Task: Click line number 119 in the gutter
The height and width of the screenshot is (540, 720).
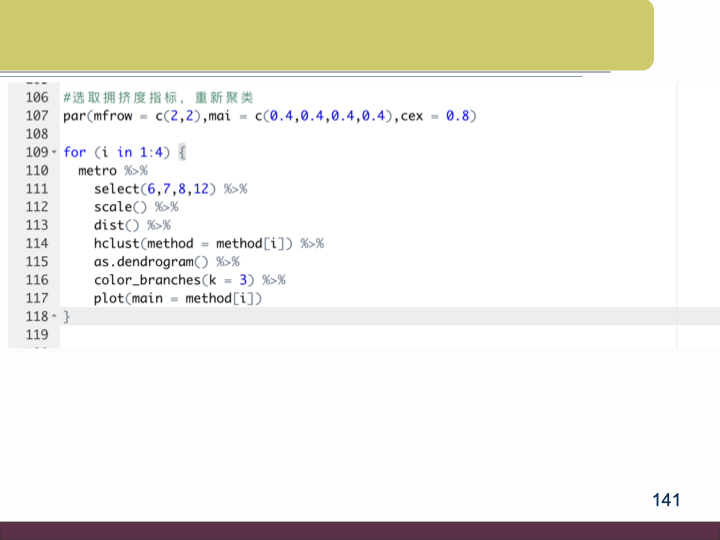Action: tap(36, 334)
